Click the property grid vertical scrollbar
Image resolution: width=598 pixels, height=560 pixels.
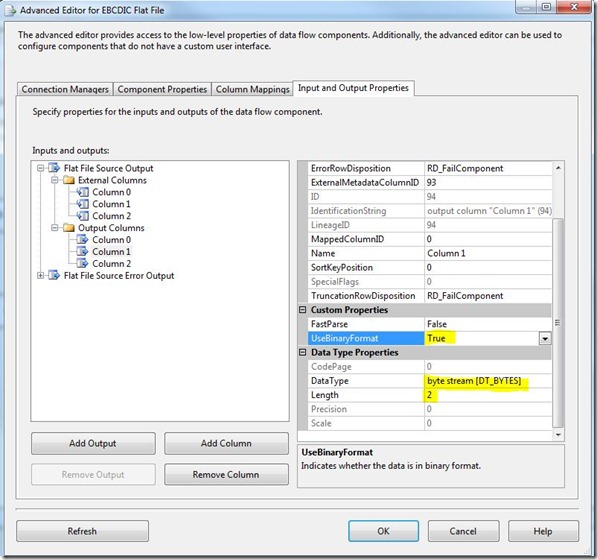[x=558, y=322]
